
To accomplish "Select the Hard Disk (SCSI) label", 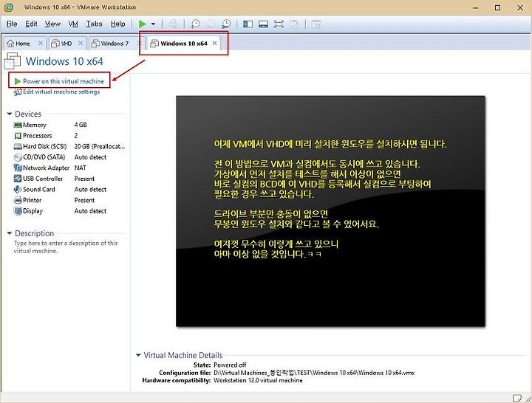I will (x=45, y=146).
